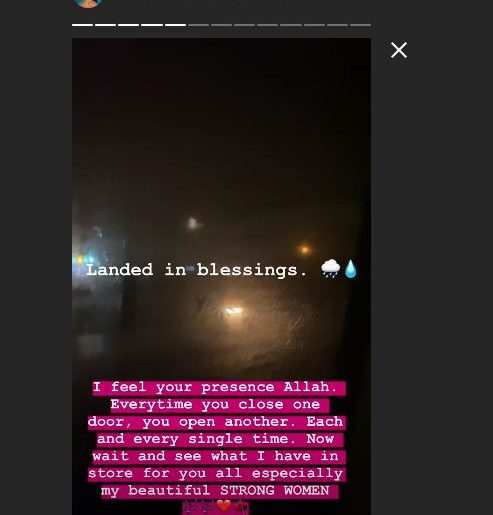This screenshot has height=515, width=493.
Task: Click the blue water droplet emoji
Action: coord(350,269)
